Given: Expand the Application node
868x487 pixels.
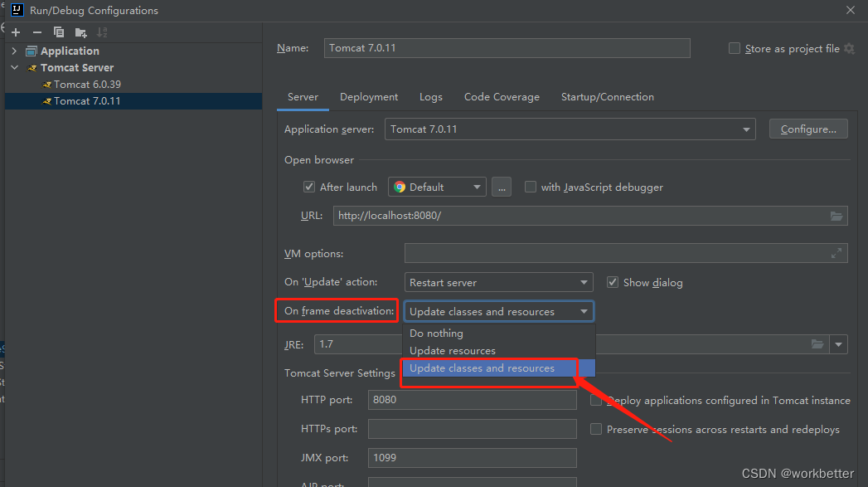Looking at the screenshot, I should tap(14, 51).
